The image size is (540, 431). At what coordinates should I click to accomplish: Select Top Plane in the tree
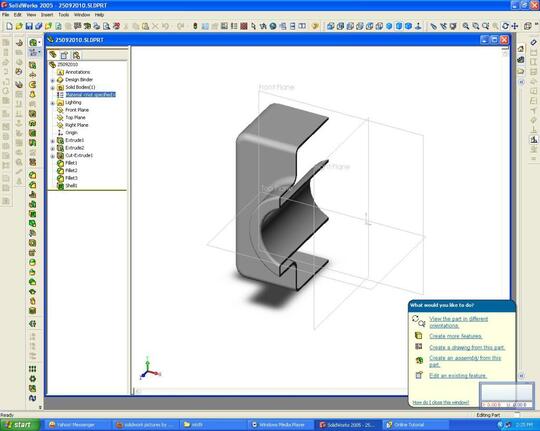click(75, 117)
